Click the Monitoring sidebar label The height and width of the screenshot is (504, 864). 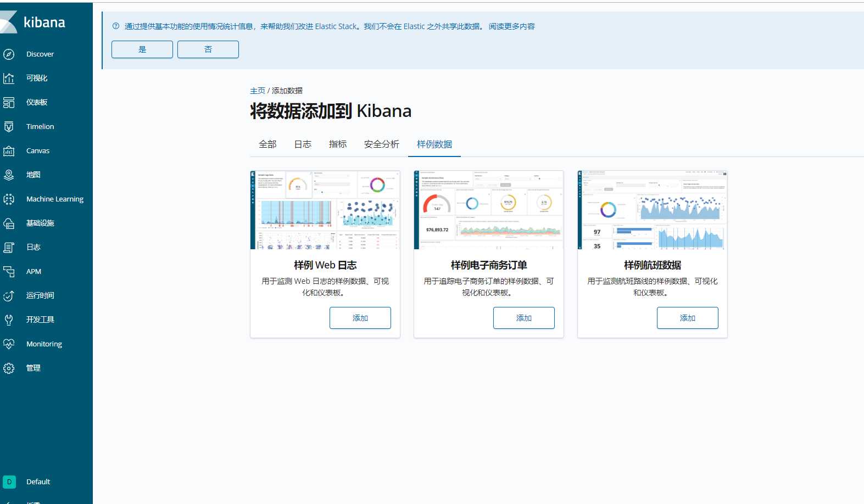[44, 344]
